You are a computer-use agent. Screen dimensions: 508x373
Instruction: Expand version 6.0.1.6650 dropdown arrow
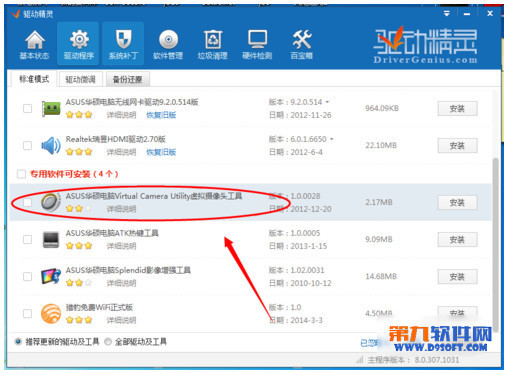[332, 139]
